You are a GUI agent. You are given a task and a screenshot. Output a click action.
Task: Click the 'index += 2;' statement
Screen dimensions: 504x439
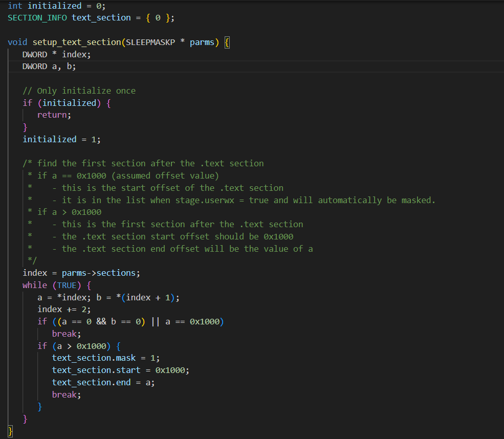64,310
